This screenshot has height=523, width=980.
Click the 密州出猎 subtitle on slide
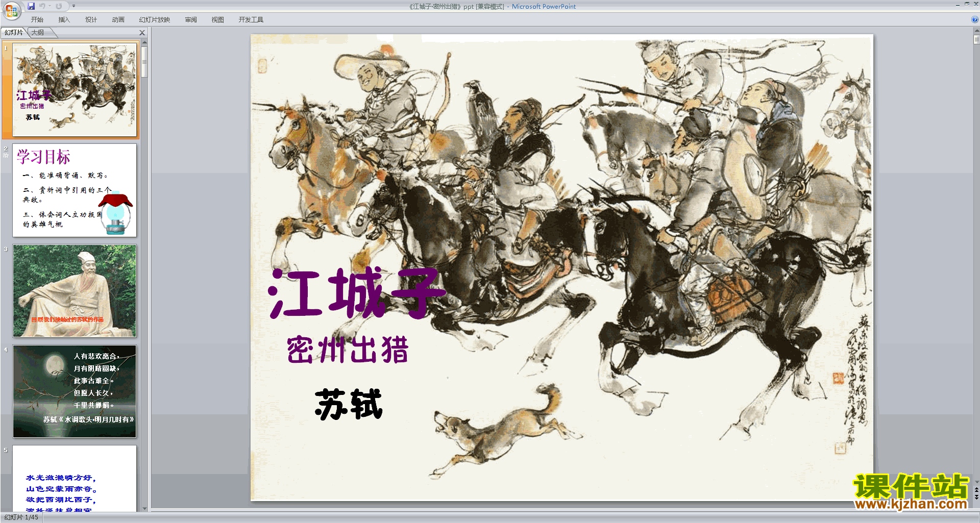(x=348, y=350)
